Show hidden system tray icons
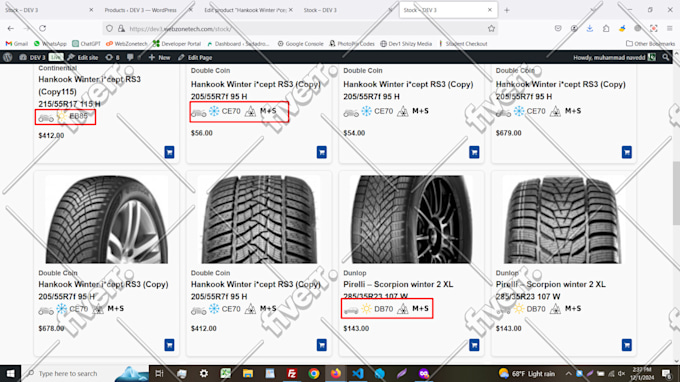This screenshot has height=382, width=680. tap(568, 373)
